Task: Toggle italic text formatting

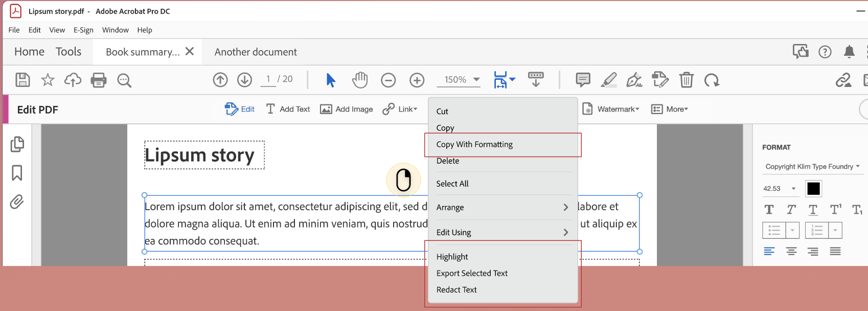Action: [791, 209]
